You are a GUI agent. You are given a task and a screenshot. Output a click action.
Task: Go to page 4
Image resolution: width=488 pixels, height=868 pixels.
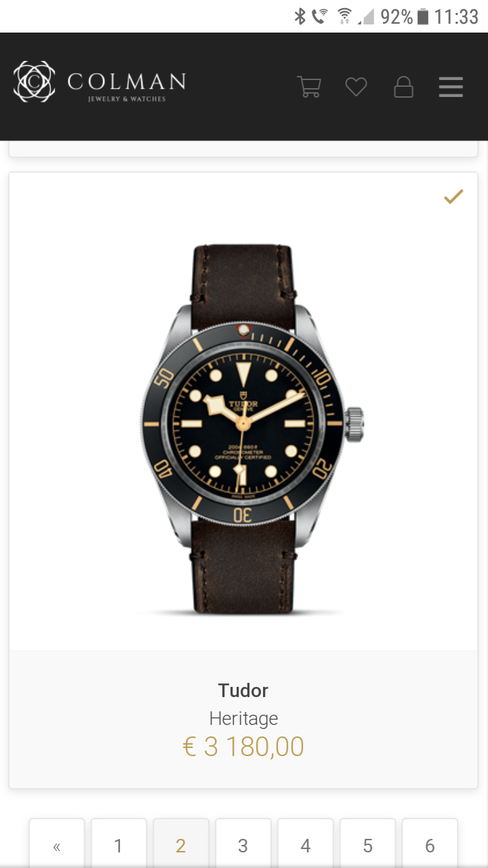(306, 844)
